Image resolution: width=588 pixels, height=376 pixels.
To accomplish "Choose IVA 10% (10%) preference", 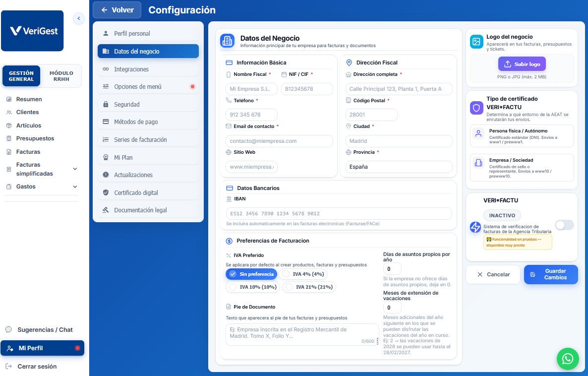I will pos(253,287).
